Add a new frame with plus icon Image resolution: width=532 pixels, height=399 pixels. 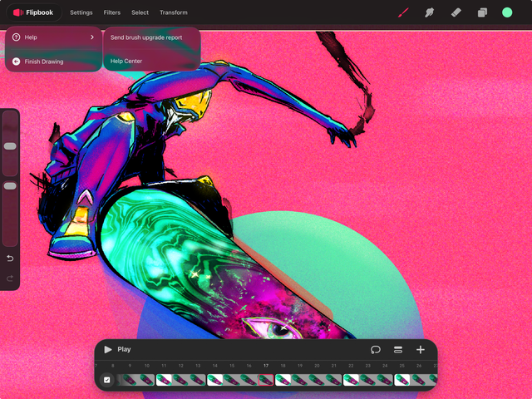click(421, 349)
